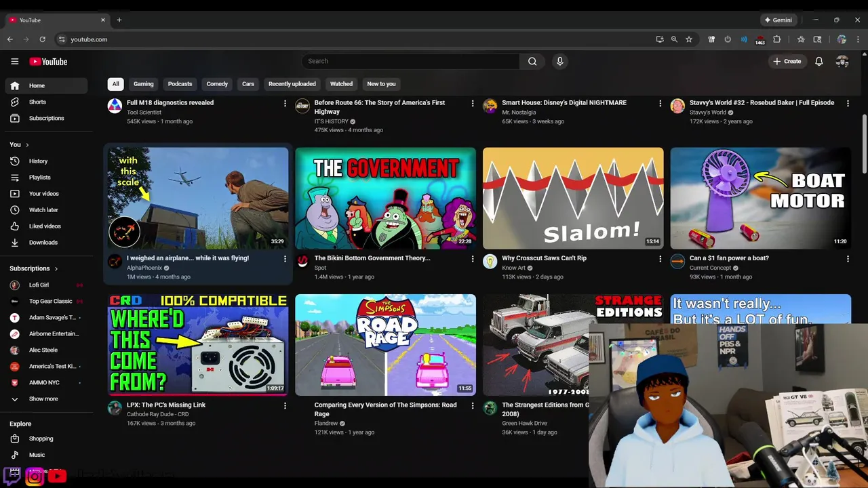
Task: Open Playlists in sidebar
Action: tap(46, 178)
